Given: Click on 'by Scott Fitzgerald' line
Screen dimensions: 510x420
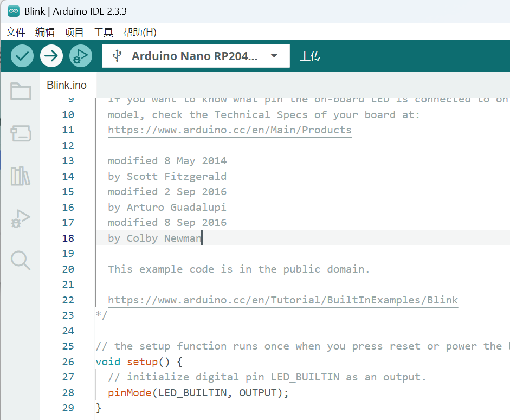Looking at the screenshot, I should point(167,176).
